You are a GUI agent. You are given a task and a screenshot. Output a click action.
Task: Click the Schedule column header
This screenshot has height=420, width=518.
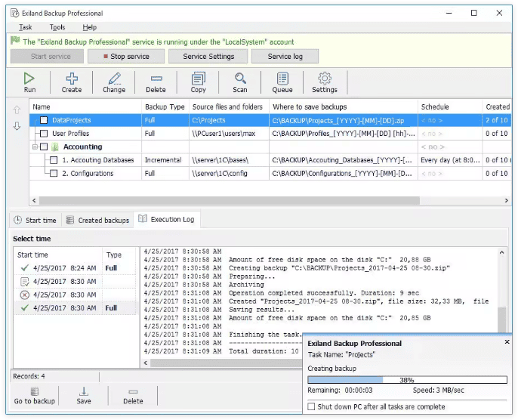450,107
